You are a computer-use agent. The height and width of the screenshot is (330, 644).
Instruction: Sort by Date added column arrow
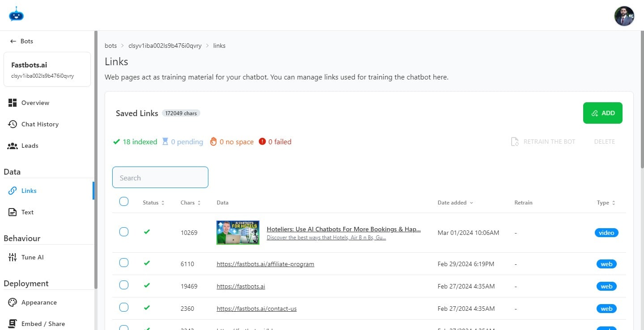click(471, 203)
